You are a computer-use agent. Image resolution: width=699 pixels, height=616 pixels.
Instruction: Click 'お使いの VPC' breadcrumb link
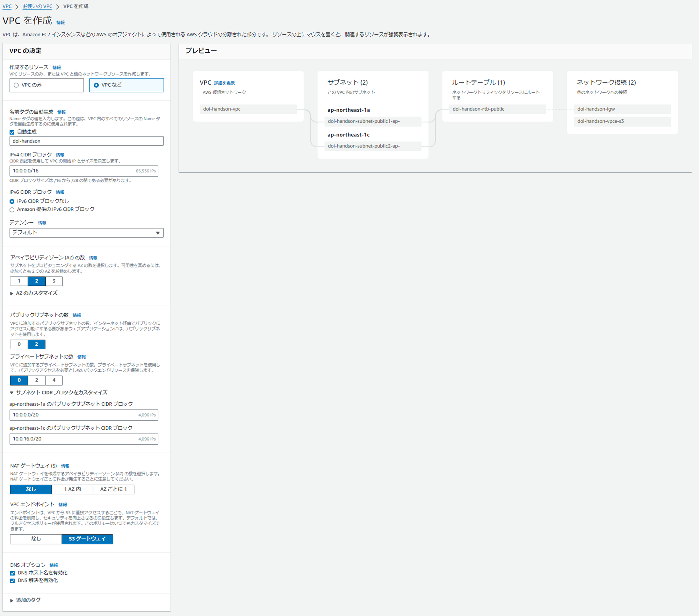pyautogui.click(x=37, y=6)
